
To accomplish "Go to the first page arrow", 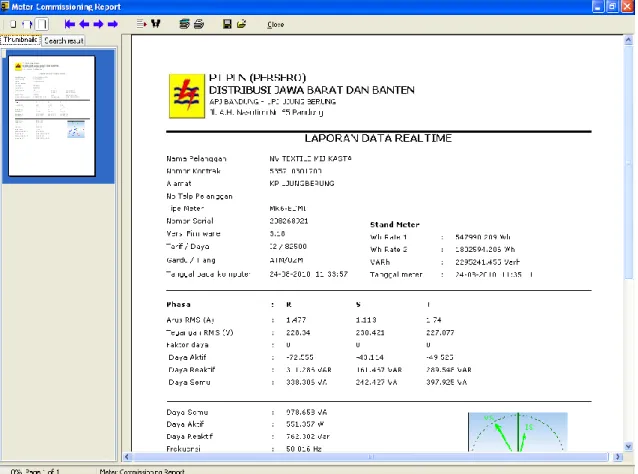I will point(70,24).
